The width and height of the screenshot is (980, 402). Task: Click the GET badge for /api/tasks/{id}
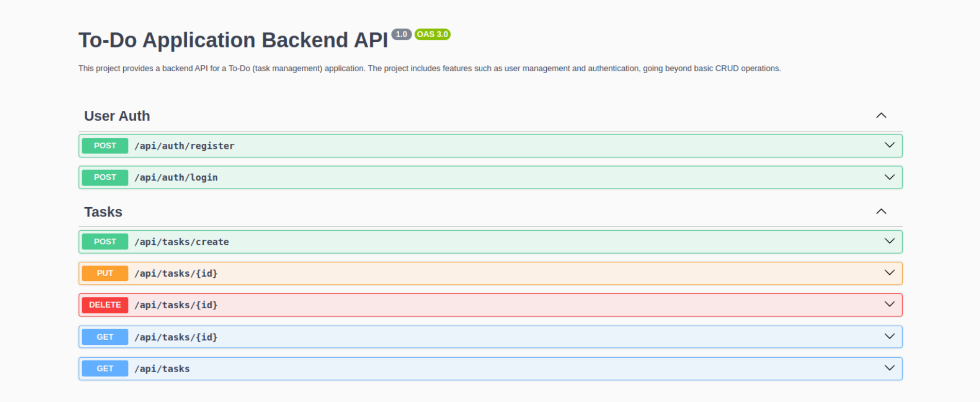point(105,337)
